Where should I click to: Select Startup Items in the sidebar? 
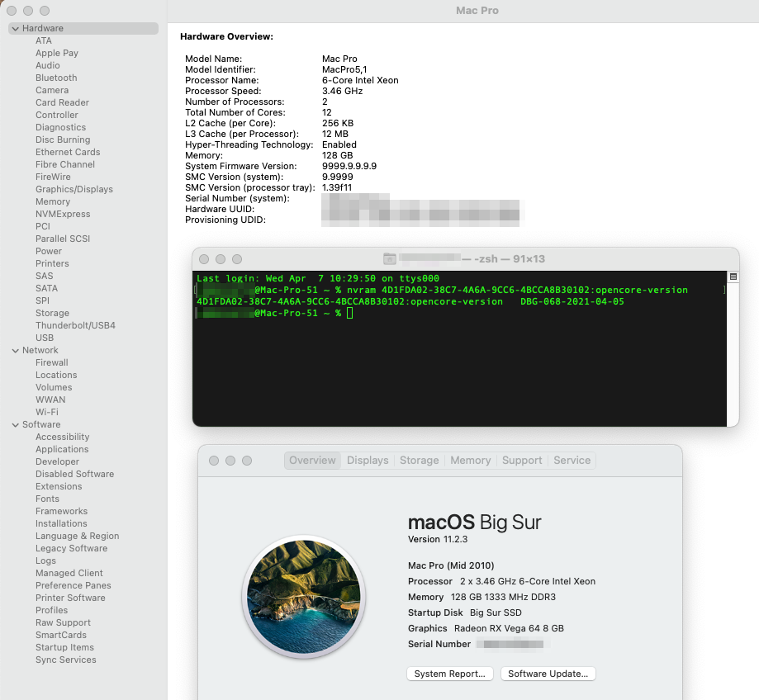pos(64,647)
